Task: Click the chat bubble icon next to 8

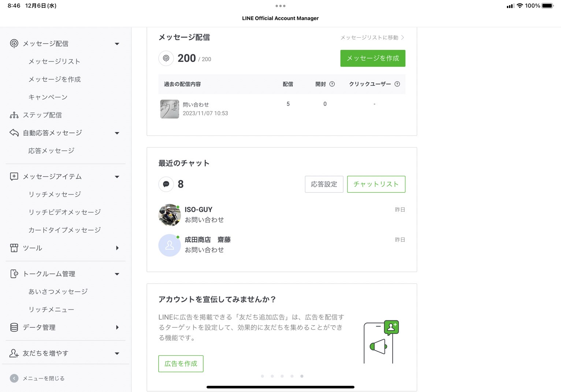Action: (x=166, y=184)
